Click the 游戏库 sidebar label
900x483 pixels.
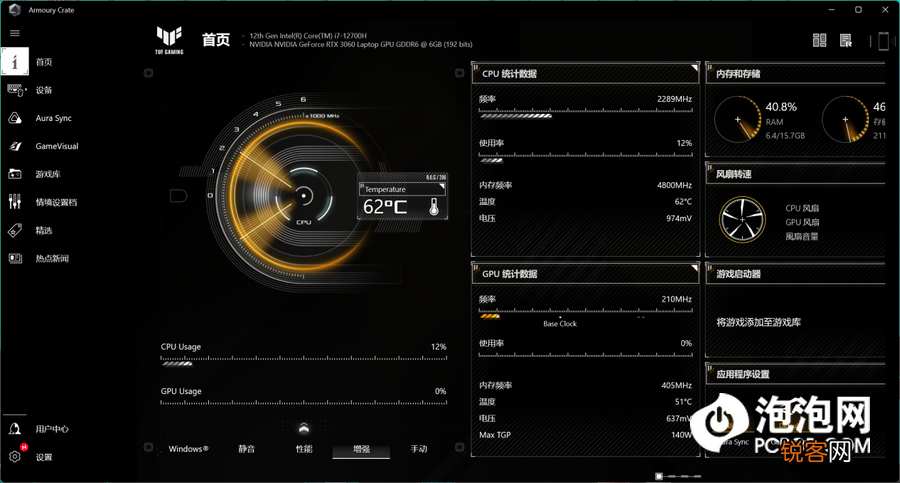pyautogui.click(x=48, y=174)
